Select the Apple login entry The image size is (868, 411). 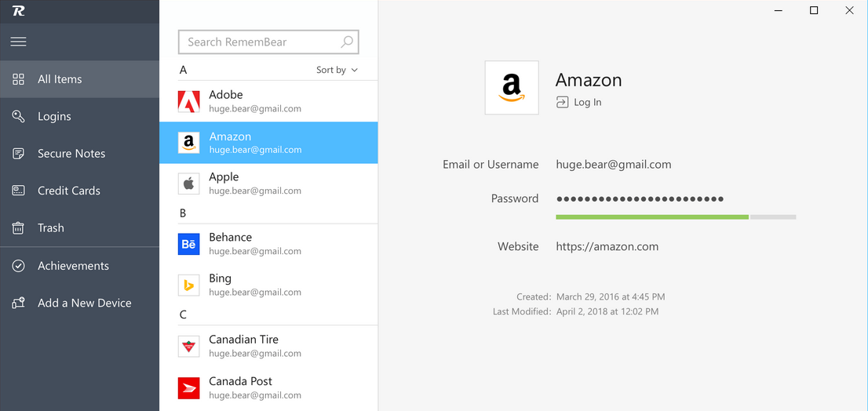tap(268, 184)
